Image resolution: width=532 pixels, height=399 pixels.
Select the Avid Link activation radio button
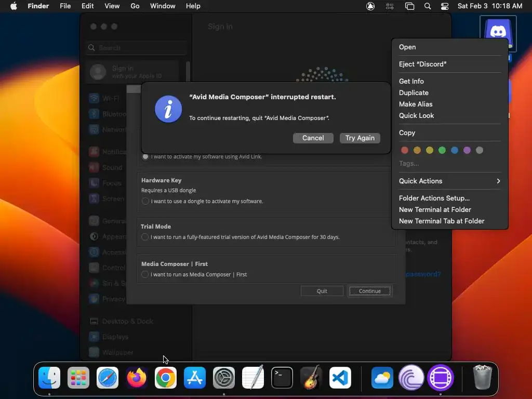(x=145, y=157)
